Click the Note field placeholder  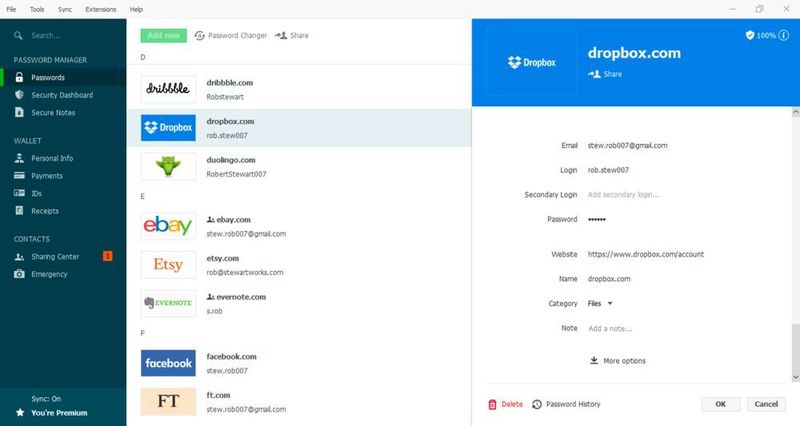610,329
